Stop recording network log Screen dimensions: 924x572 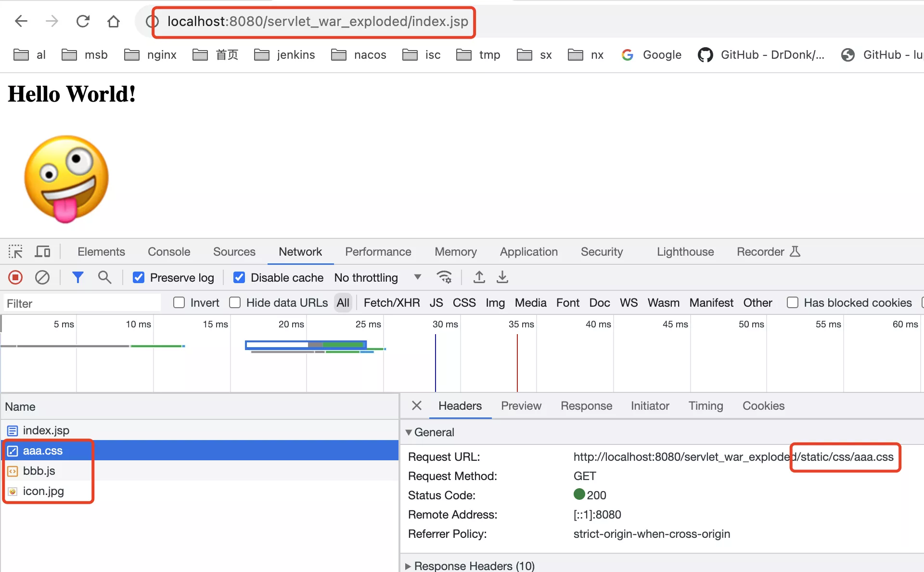pyautogui.click(x=15, y=277)
